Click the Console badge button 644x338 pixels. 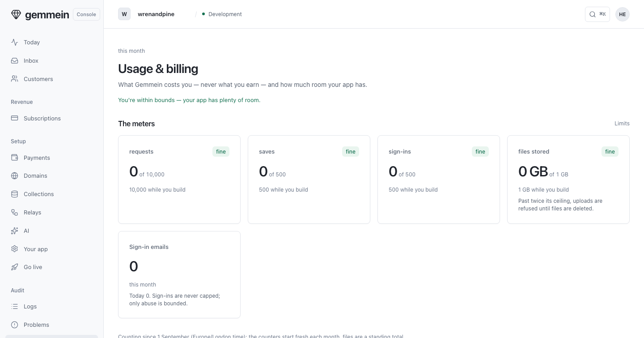86,14
